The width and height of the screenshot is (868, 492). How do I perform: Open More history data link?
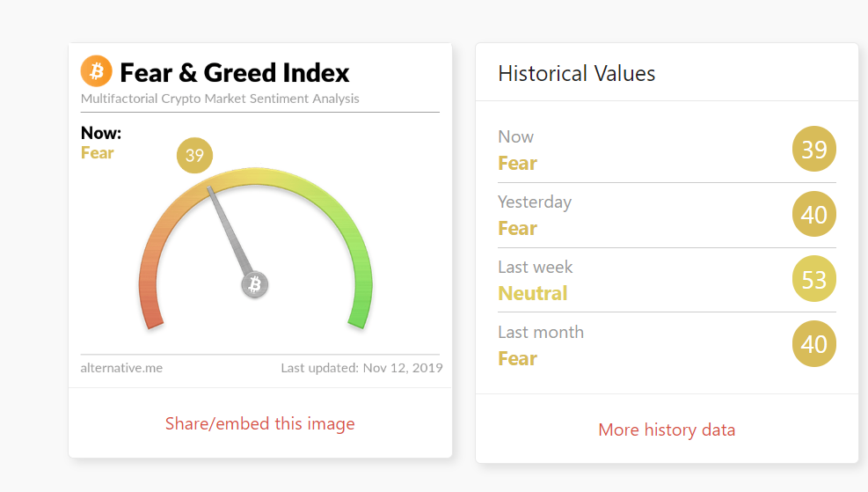667,430
